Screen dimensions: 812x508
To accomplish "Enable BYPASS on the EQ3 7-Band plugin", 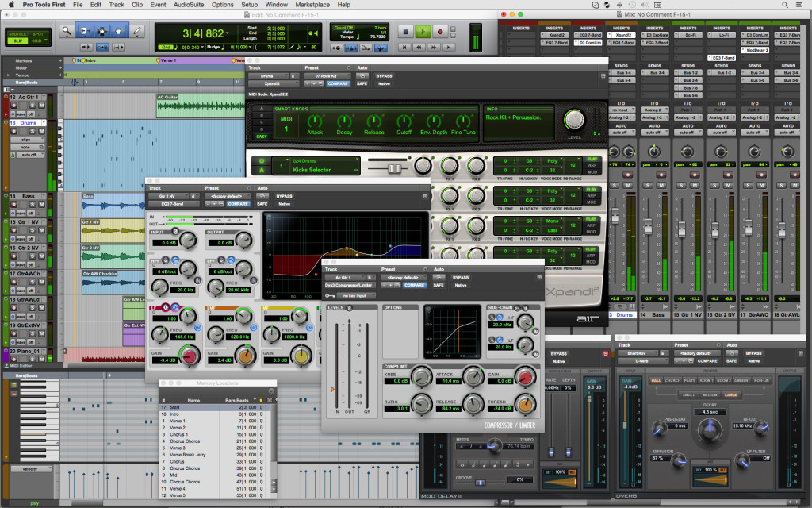I will (285, 196).
